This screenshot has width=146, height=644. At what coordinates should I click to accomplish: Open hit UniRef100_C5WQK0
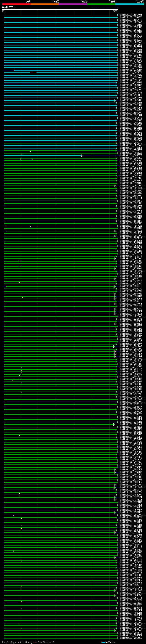[131, 30]
